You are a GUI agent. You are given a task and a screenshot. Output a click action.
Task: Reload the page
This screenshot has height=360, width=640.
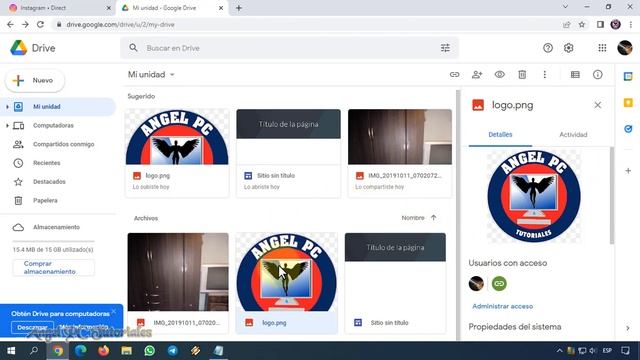click(40, 24)
